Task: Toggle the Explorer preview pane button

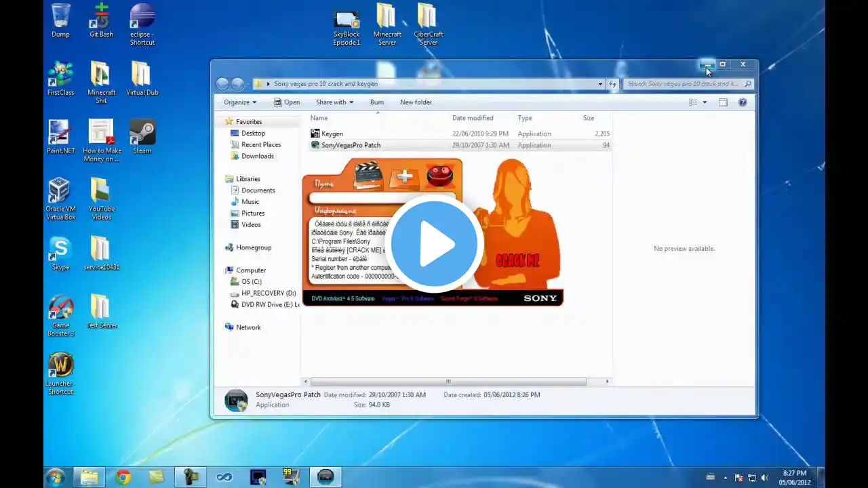Action: 723,102
